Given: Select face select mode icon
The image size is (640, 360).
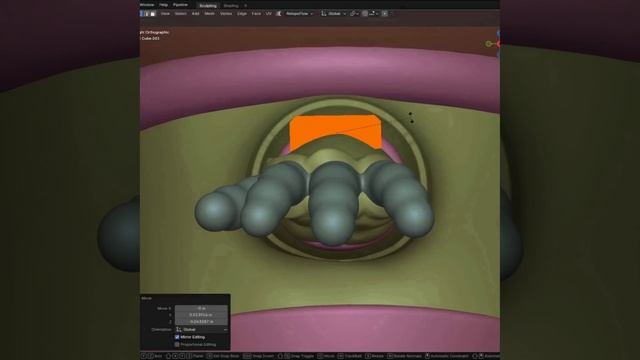Looking at the screenshot, I should tap(153, 13).
